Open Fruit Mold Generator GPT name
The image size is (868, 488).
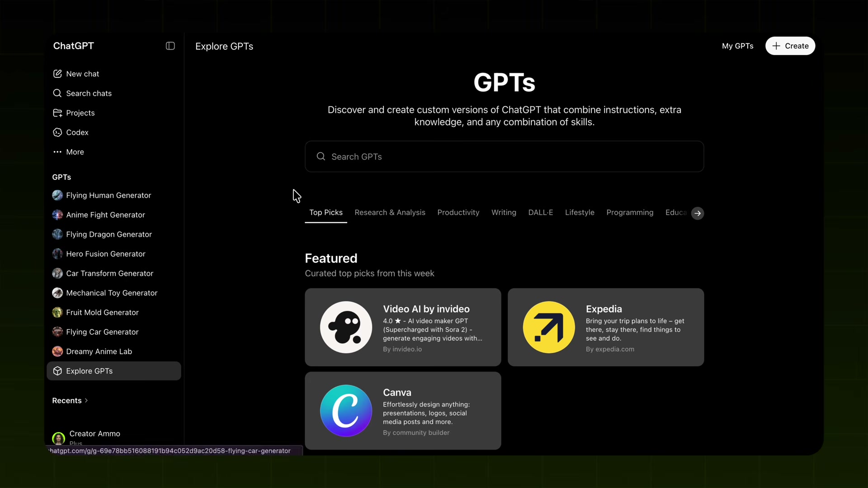click(x=102, y=312)
